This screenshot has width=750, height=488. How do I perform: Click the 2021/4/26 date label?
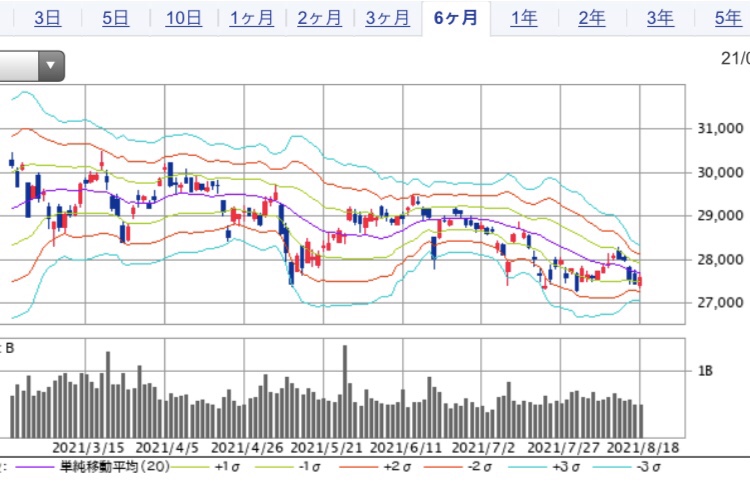coord(247,448)
